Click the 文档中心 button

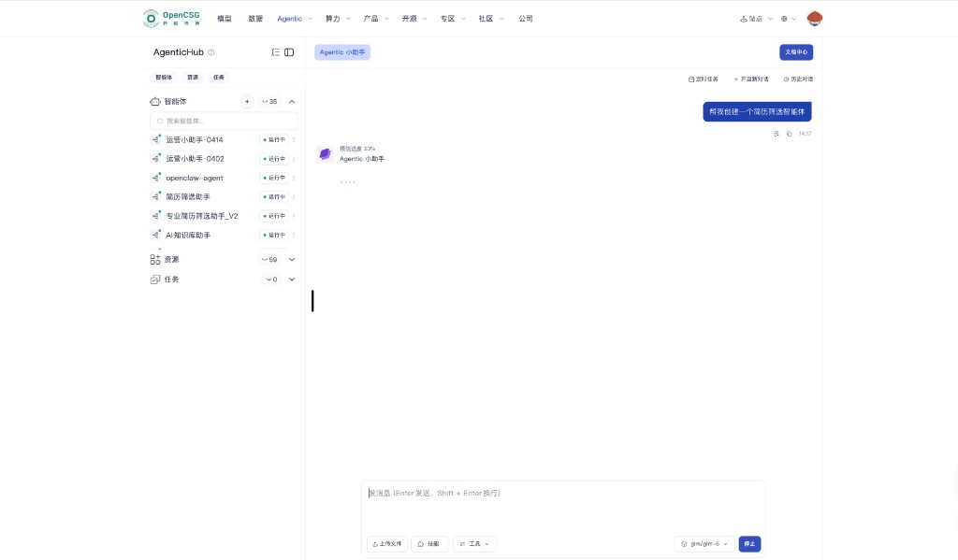click(x=796, y=52)
